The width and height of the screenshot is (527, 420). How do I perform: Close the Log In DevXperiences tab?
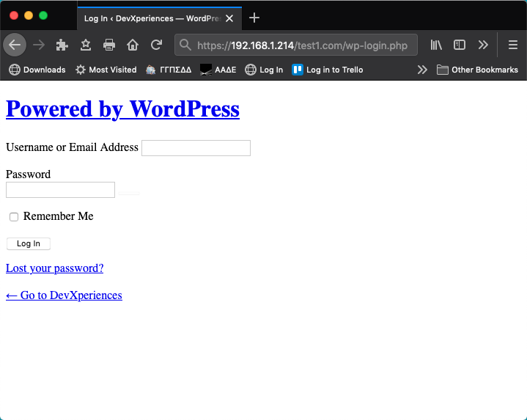[229, 18]
